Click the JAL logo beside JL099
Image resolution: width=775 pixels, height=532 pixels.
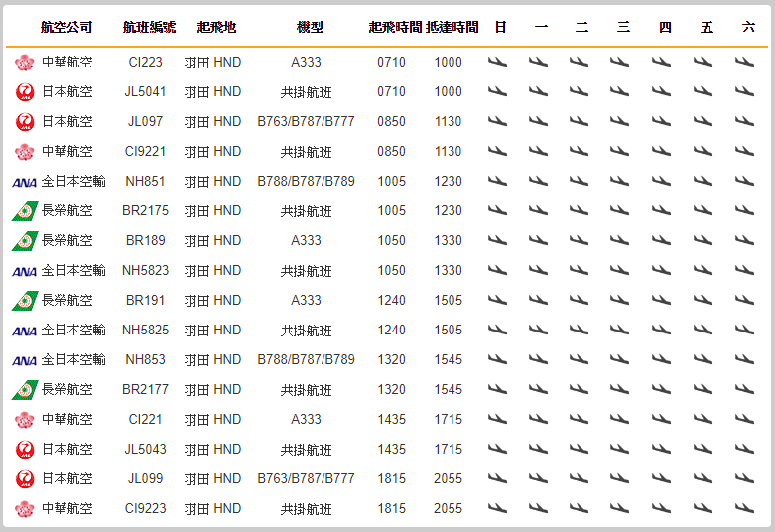point(25,479)
